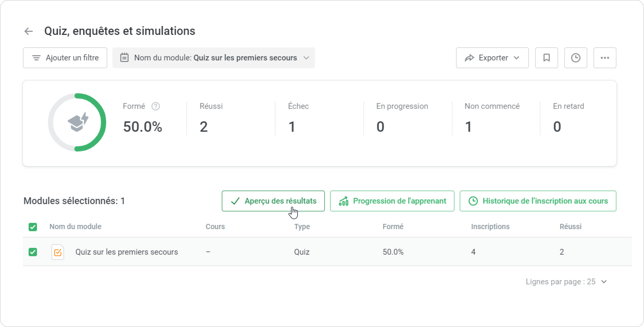644x327 pixels.
Task: Open the clock schedule icon button
Action: pyautogui.click(x=576, y=58)
